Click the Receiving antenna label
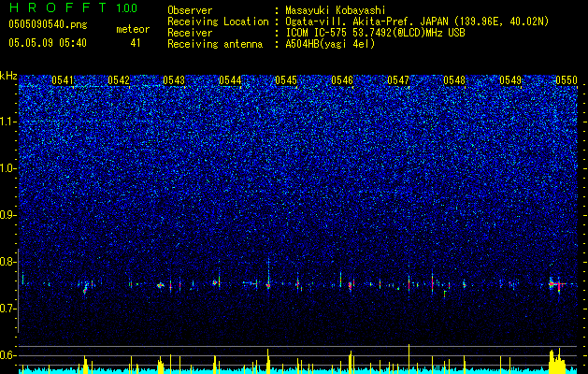588x374 pixels. (215, 44)
